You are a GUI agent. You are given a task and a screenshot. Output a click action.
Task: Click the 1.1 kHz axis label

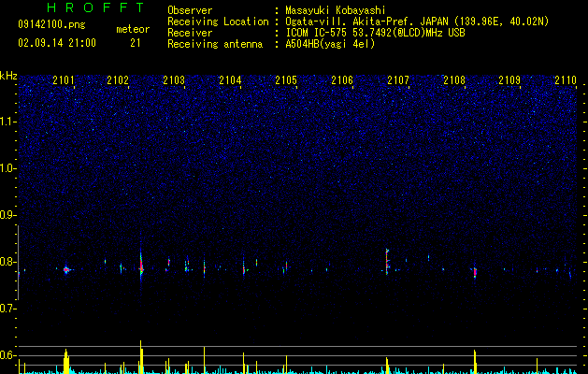pyautogui.click(x=8, y=122)
